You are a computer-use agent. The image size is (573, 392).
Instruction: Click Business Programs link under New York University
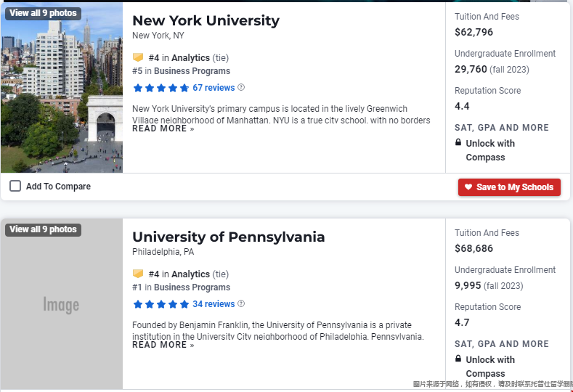point(192,71)
